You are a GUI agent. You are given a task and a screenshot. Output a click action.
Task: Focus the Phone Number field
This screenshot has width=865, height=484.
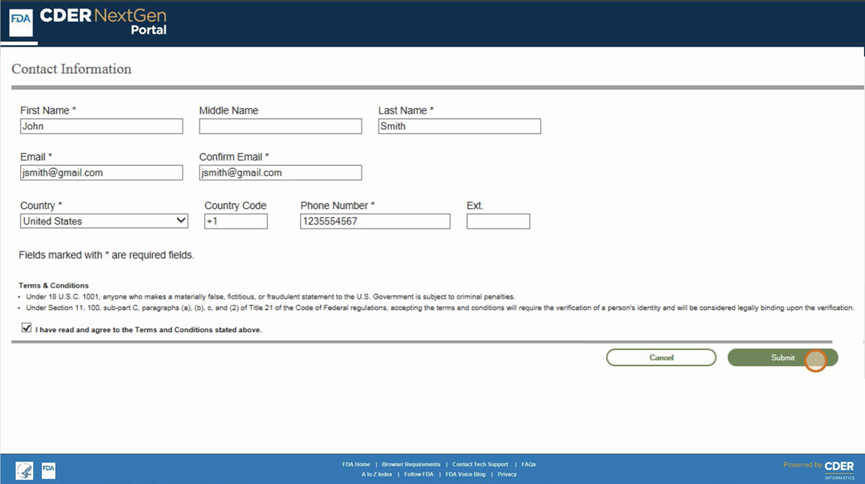(375, 221)
